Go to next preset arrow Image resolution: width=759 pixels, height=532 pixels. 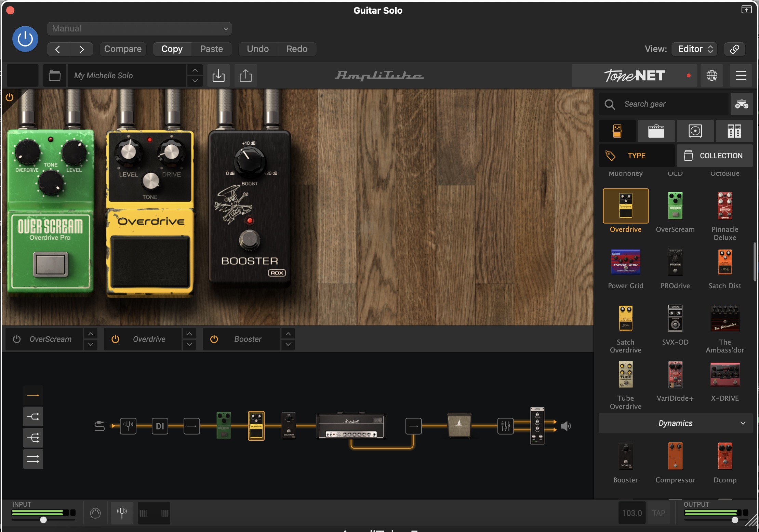[x=81, y=49]
